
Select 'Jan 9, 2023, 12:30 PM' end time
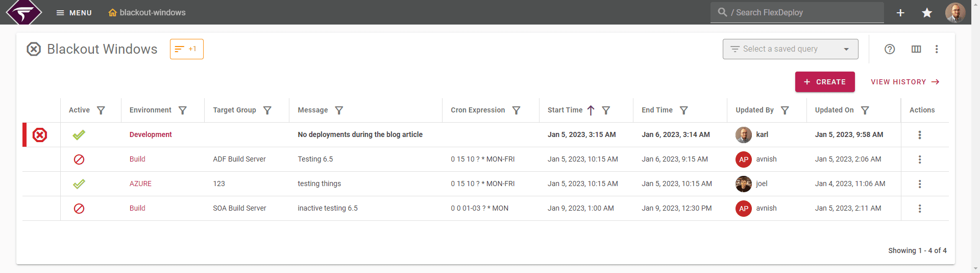pyautogui.click(x=677, y=208)
